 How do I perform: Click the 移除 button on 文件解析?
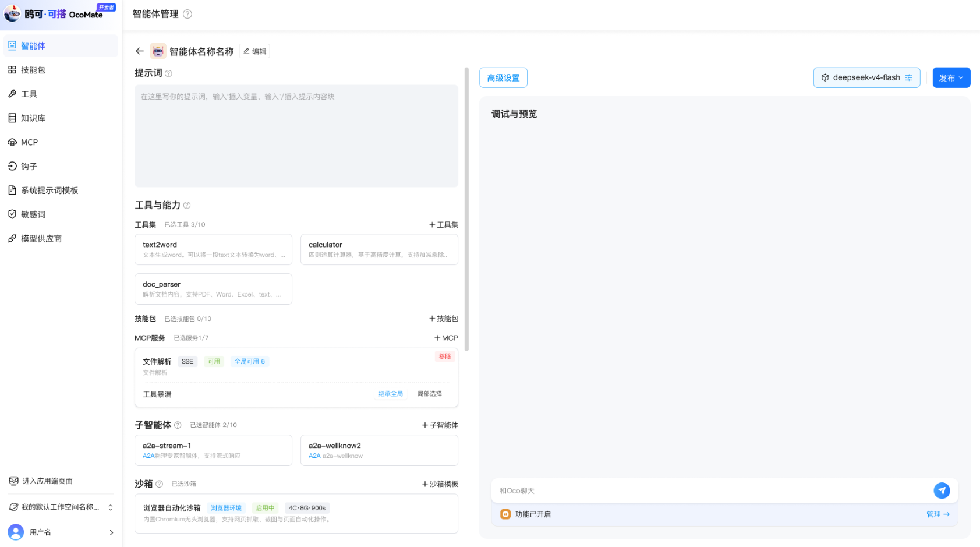tap(445, 356)
